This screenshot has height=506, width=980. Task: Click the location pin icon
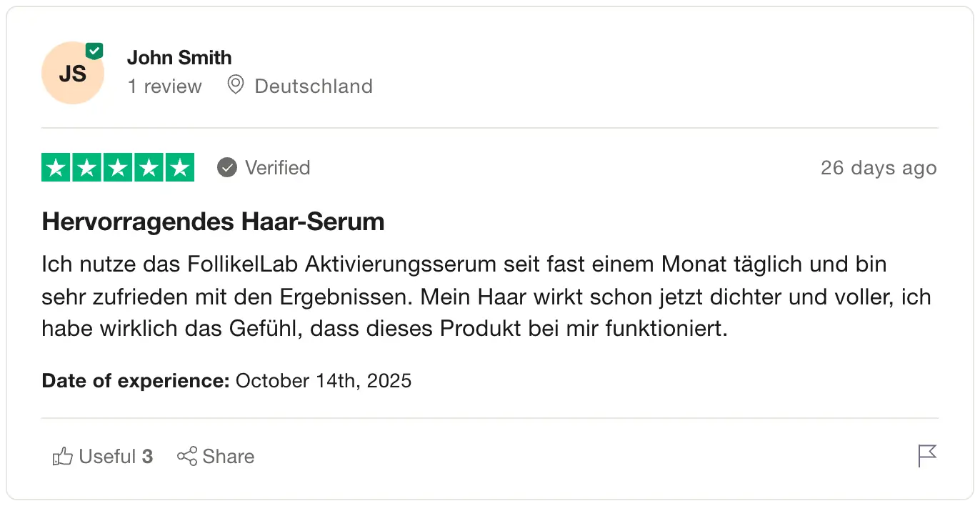point(235,86)
